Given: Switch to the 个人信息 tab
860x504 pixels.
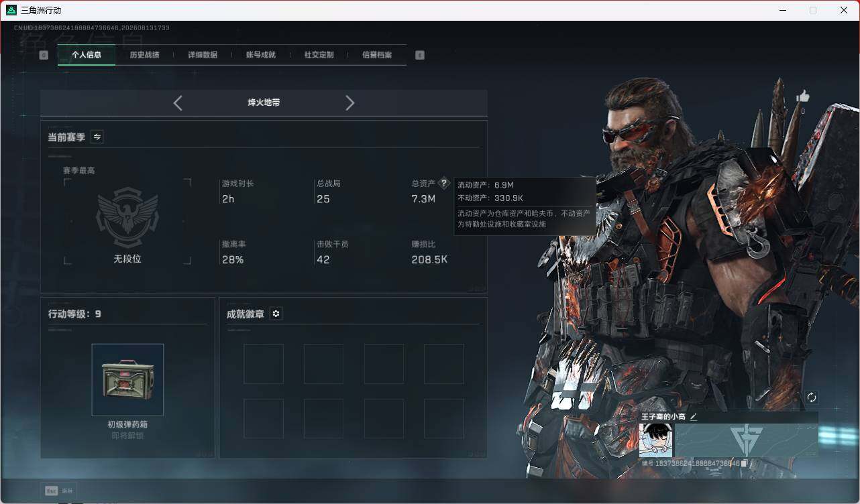Looking at the screenshot, I should [87, 55].
